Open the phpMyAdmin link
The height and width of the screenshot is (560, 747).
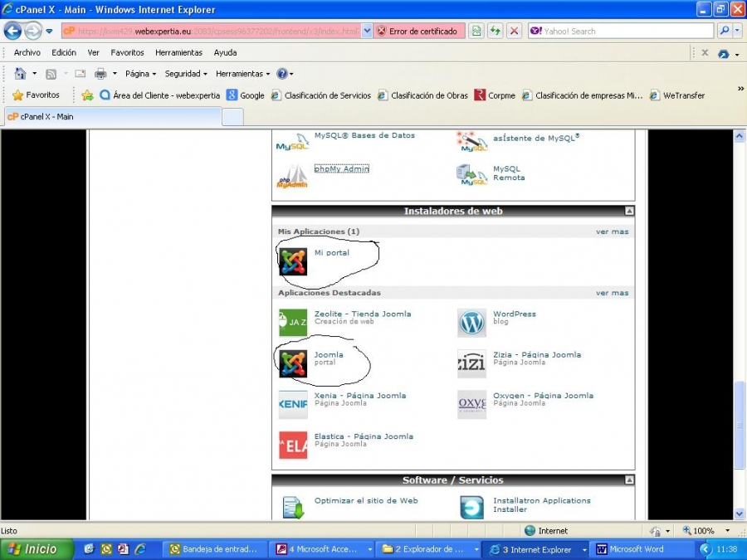click(342, 168)
